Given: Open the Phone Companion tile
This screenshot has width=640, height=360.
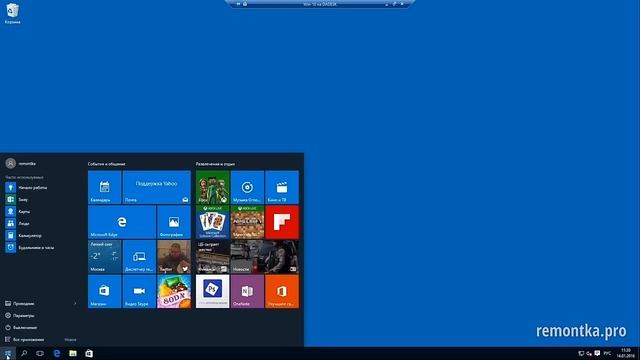Looking at the screenshot, I should [x=139, y=257].
